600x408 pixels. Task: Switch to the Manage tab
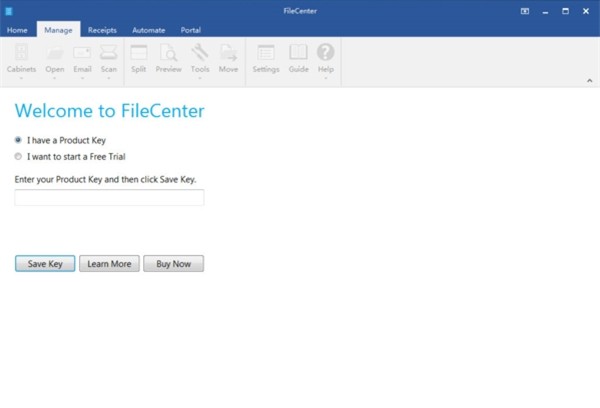click(x=58, y=30)
